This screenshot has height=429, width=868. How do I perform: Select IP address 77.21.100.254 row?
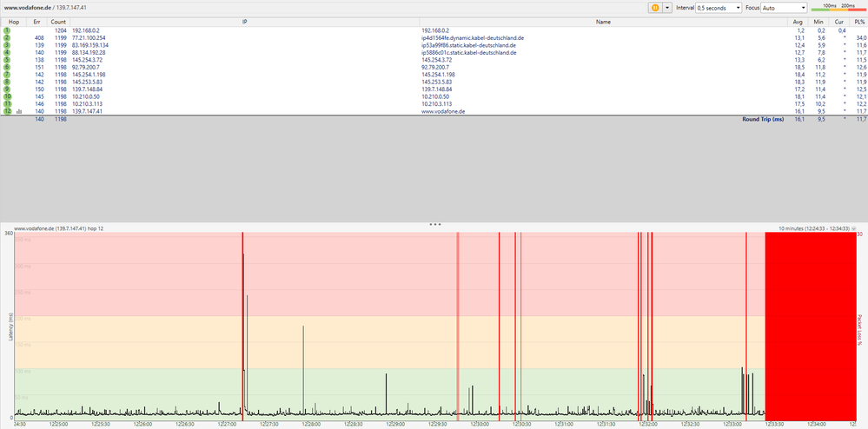pyautogui.click(x=89, y=38)
